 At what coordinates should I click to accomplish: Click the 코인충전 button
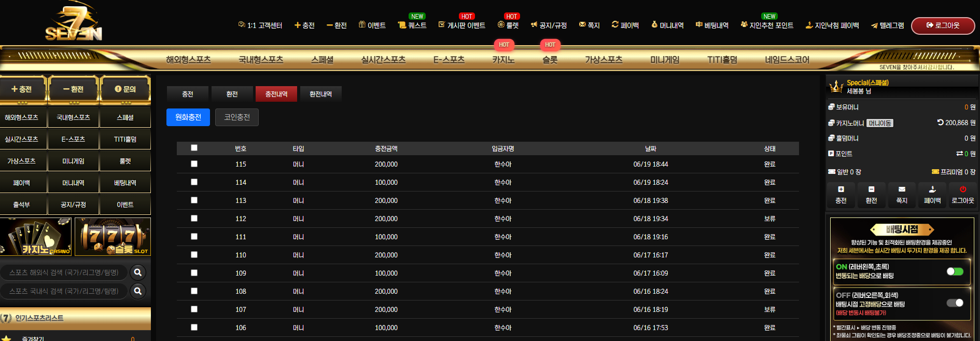237,117
